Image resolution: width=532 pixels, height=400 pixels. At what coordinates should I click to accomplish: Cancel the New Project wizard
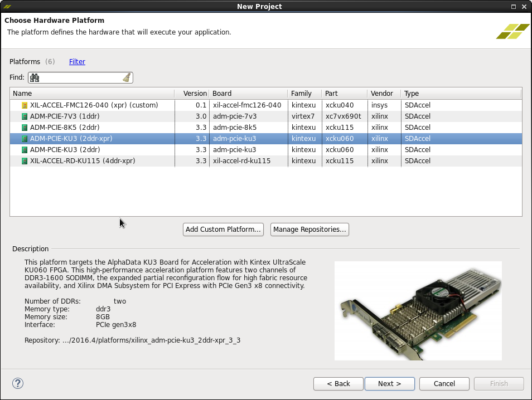pyautogui.click(x=444, y=383)
